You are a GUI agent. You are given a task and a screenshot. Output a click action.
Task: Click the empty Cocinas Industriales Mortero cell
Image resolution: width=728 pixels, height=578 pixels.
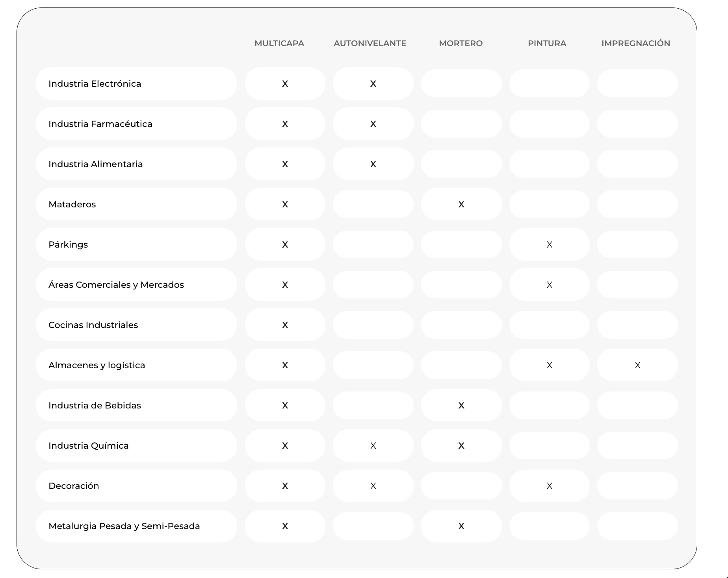click(461, 325)
